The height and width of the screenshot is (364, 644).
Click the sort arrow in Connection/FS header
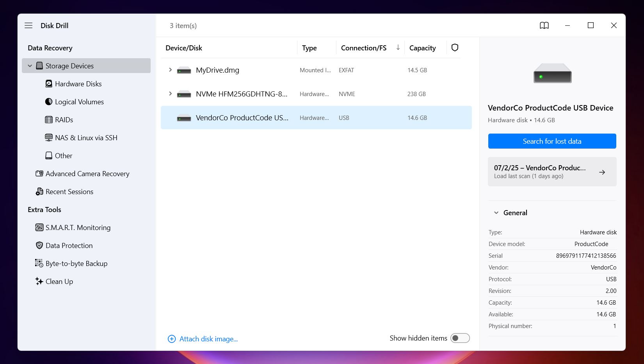[x=398, y=47]
